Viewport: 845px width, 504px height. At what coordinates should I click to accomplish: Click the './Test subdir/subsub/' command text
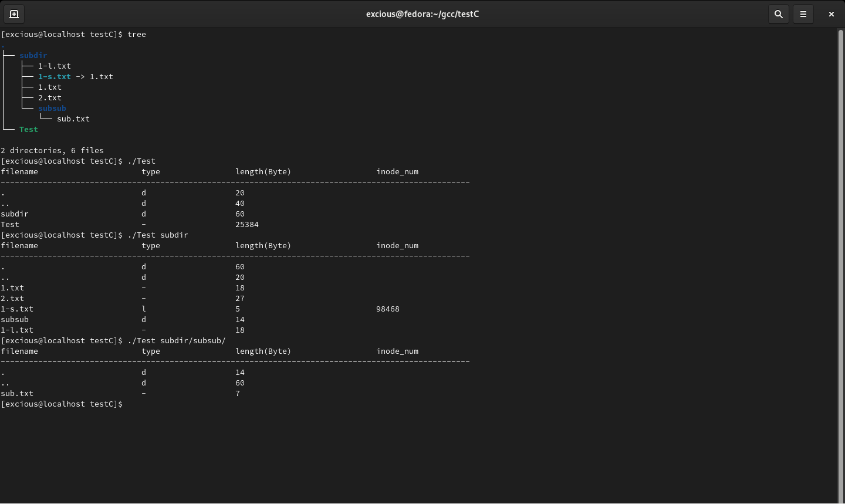177,341
